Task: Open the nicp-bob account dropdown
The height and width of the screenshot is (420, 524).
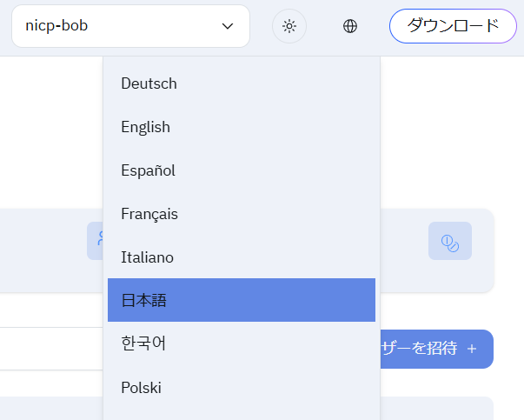Action: [130, 26]
